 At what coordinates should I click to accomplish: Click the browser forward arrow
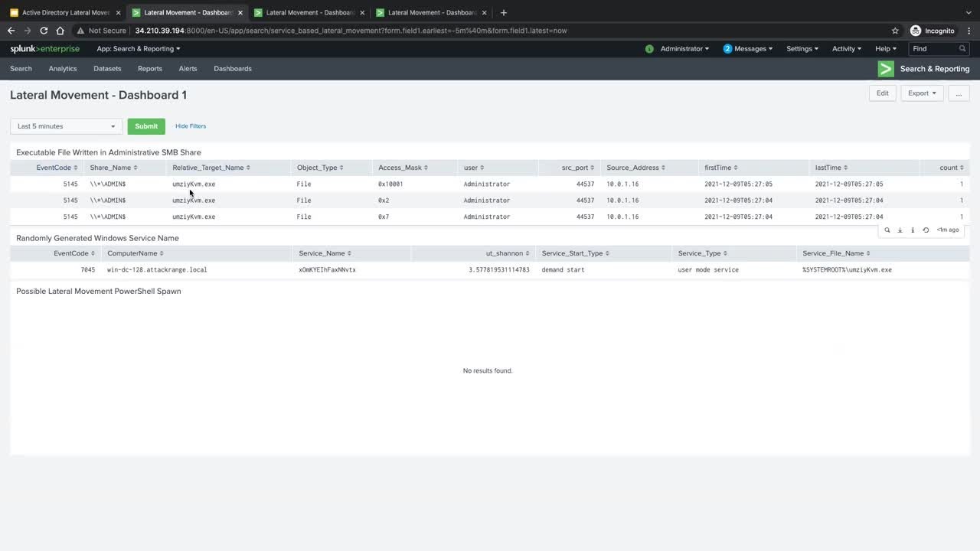coord(28,31)
